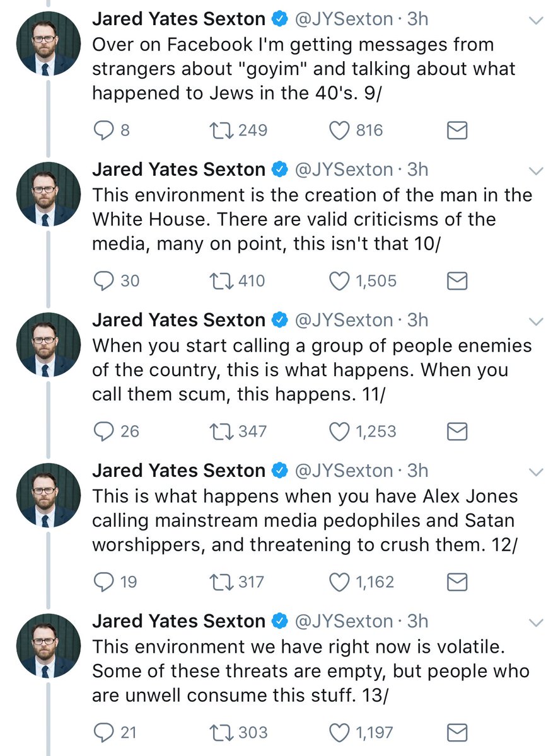
Task: Open the 3h timestamp on the 12/ tweet
Action: pos(418,471)
